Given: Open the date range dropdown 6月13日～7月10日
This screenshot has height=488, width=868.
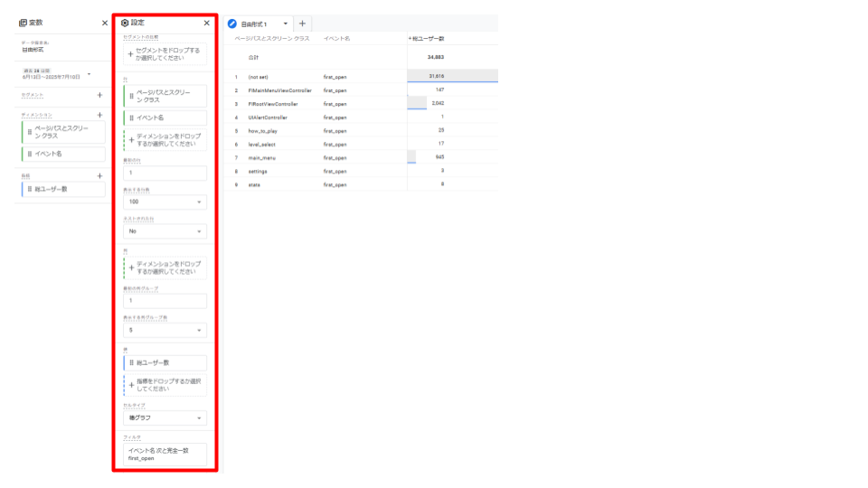Looking at the screenshot, I should pyautogui.click(x=56, y=74).
